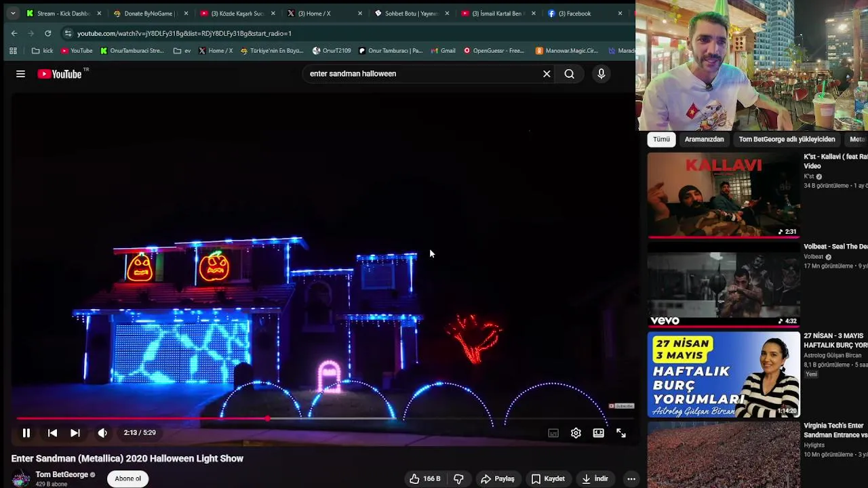Reload the page

(x=47, y=33)
